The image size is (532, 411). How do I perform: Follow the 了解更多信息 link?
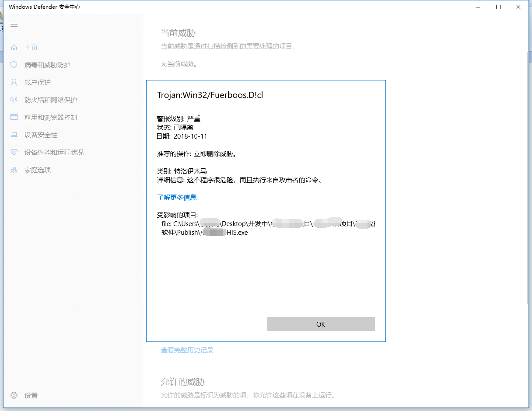pos(177,197)
